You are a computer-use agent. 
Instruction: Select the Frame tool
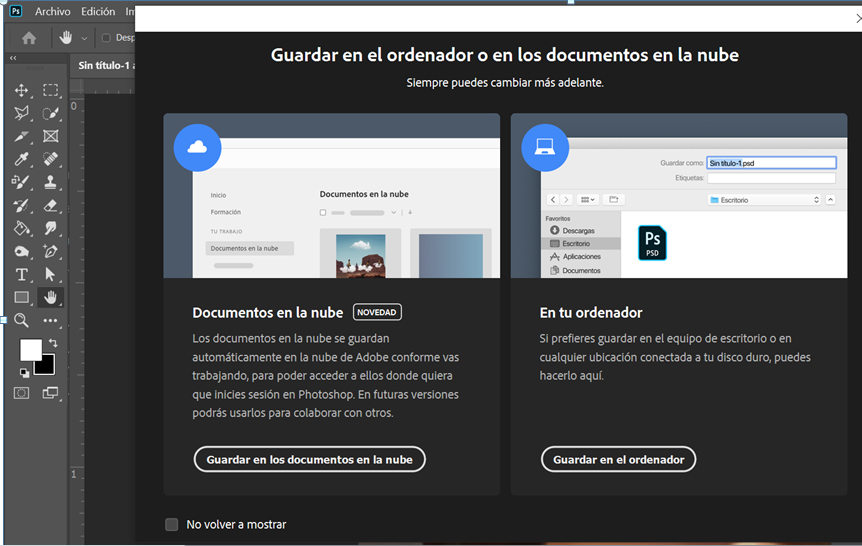(51, 136)
